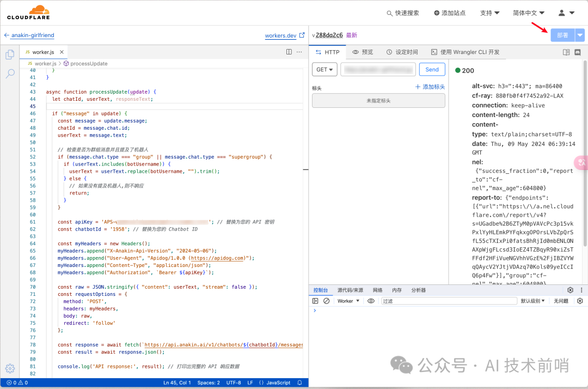Open notifications bell in status bar
The image size is (588, 389).
pos(299,382)
